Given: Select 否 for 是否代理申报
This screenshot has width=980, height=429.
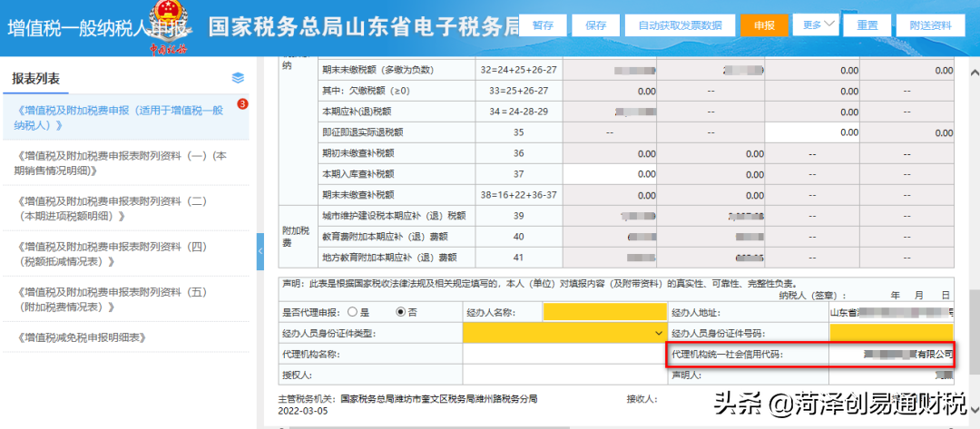Looking at the screenshot, I should 400,312.
